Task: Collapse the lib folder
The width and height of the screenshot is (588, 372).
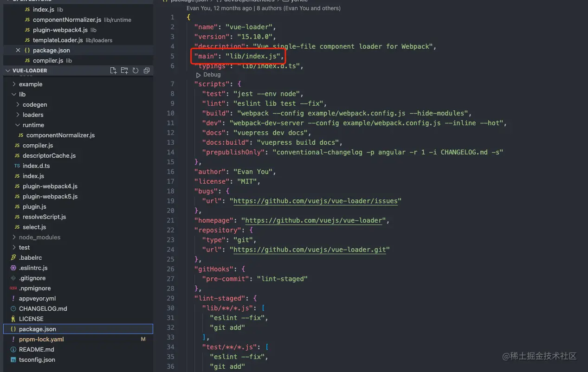Action: coord(14,94)
